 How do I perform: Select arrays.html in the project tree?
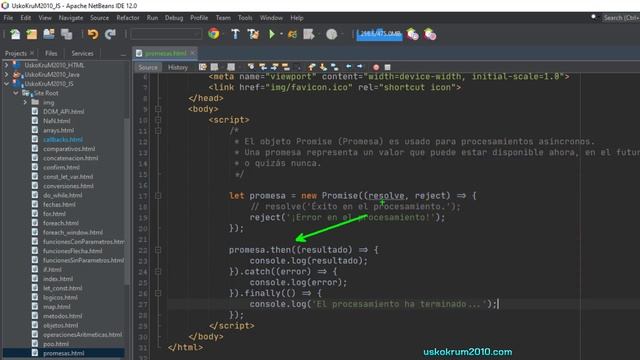coord(58,130)
